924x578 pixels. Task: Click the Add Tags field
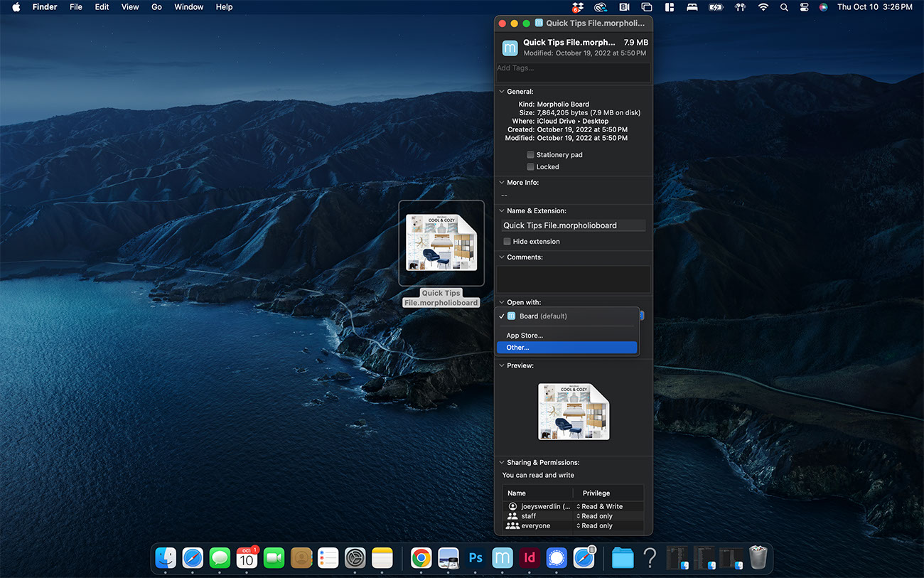pyautogui.click(x=573, y=72)
